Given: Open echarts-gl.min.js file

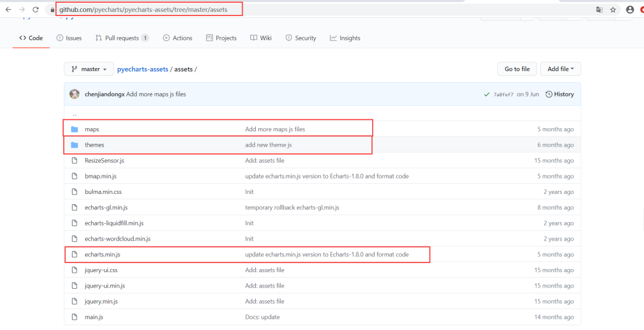Looking at the screenshot, I should [x=106, y=208].
